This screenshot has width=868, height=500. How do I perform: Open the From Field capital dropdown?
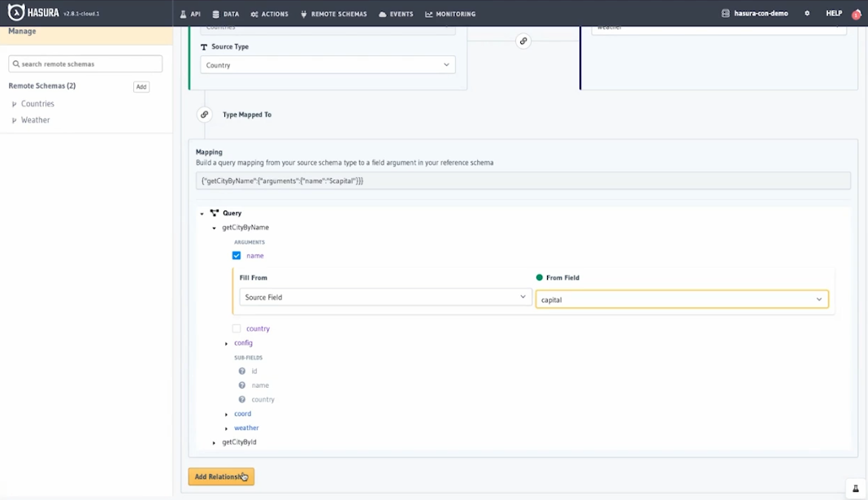tap(682, 300)
